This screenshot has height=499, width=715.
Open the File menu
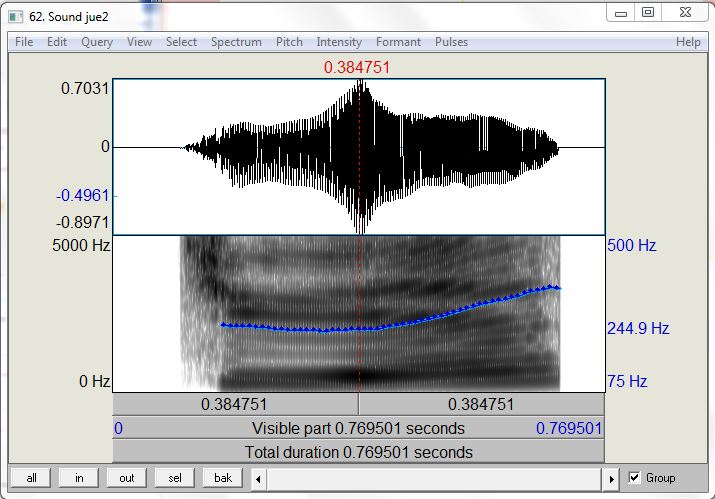[x=24, y=42]
